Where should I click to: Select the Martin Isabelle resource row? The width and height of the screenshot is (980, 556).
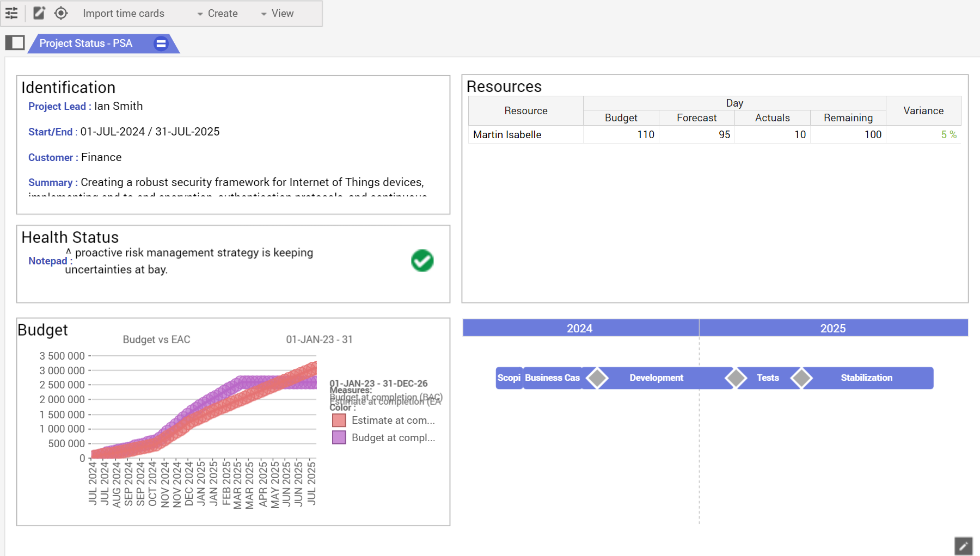[506, 134]
